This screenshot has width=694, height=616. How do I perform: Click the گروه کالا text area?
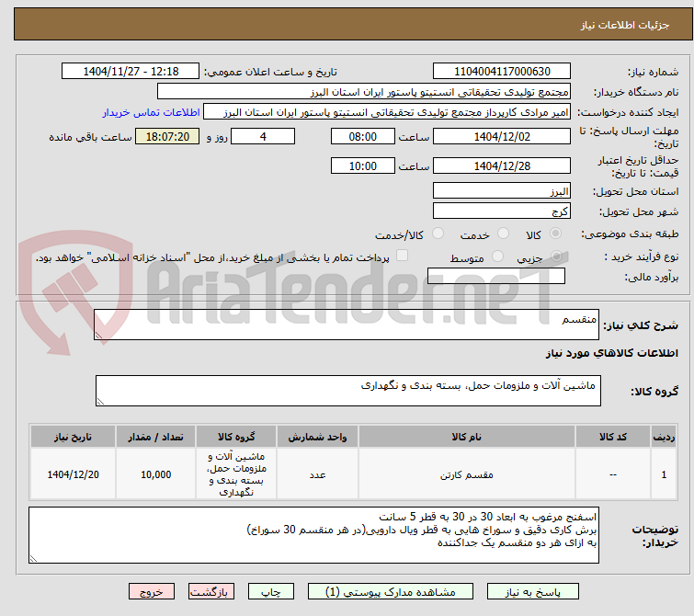(347, 391)
